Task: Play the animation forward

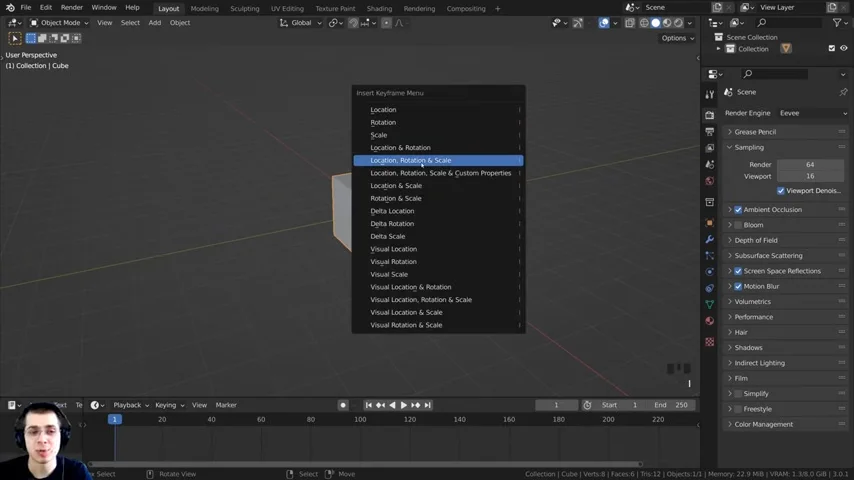Action: [x=404, y=405]
